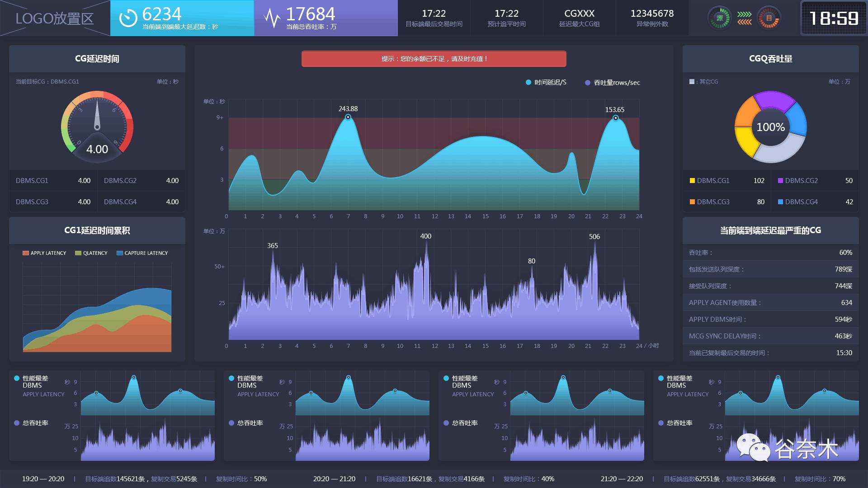Click the CG1延迟时间累积 panel header
This screenshot has height=488, width=868.
[x=97, y=230]
